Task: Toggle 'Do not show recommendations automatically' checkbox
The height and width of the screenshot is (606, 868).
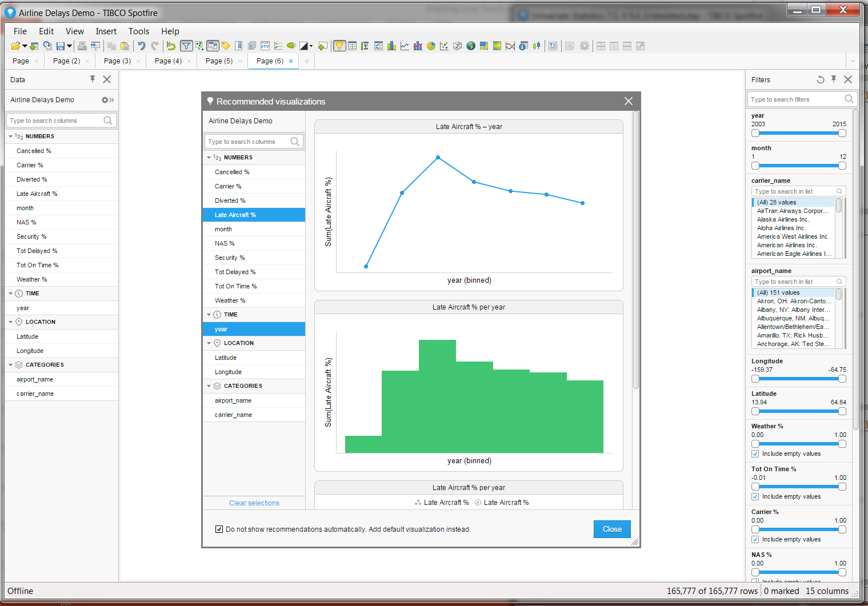Action: click(219, 529)
